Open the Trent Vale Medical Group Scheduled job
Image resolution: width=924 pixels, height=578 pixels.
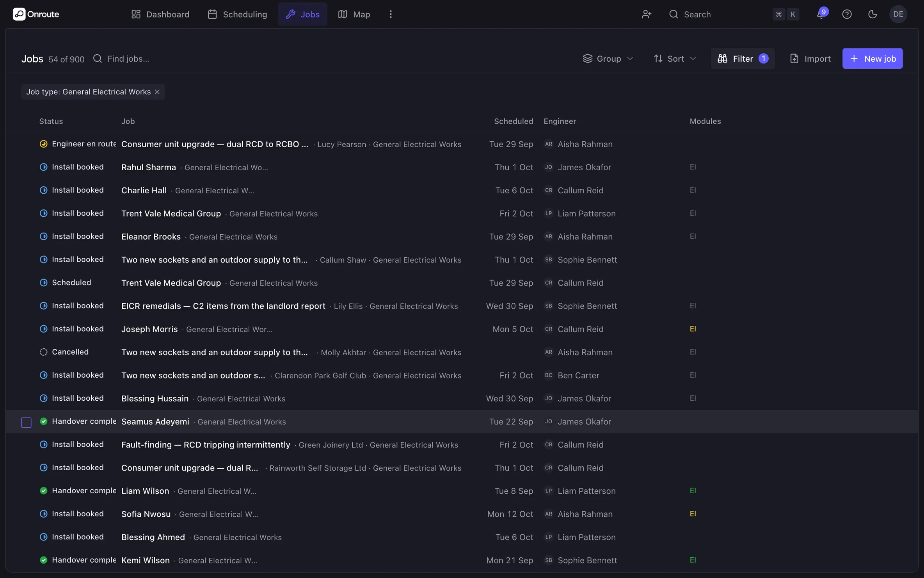pos(171,283)
